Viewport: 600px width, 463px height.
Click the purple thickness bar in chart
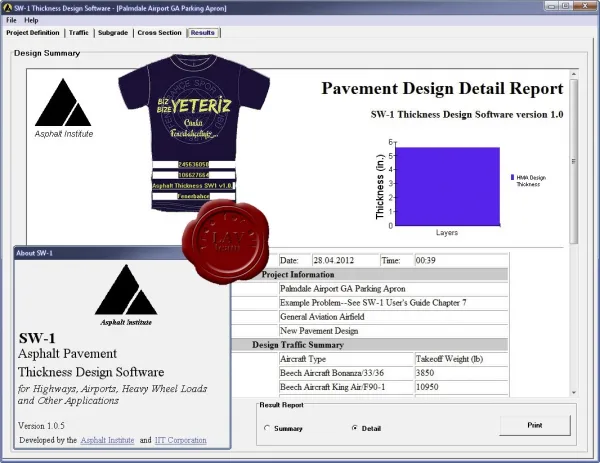point(447,186)
